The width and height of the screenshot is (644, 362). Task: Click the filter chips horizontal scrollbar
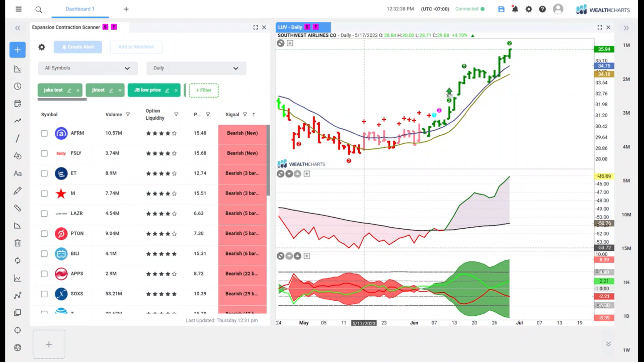[62, 99]
